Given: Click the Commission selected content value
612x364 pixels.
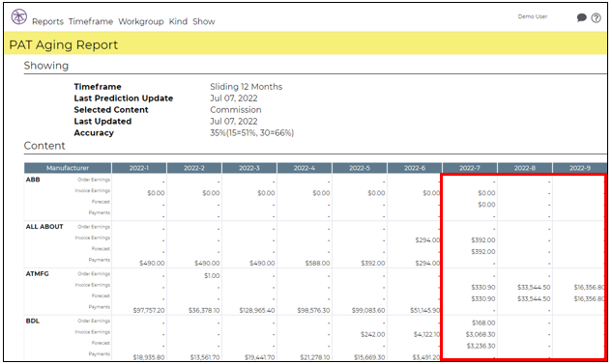Looking at the screenshot, I should coord(236,109).
